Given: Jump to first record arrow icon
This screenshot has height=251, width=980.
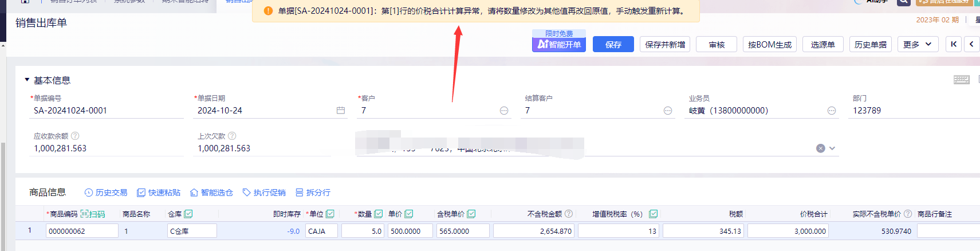Looking at the screenshot, I should pos(954,44).
